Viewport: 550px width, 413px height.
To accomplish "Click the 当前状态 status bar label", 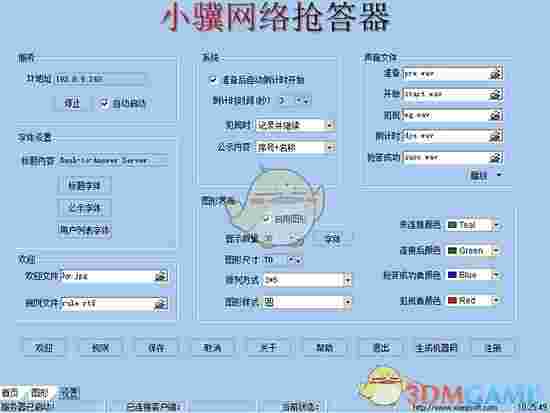I will pyautogui.click(x=300, y=407).
